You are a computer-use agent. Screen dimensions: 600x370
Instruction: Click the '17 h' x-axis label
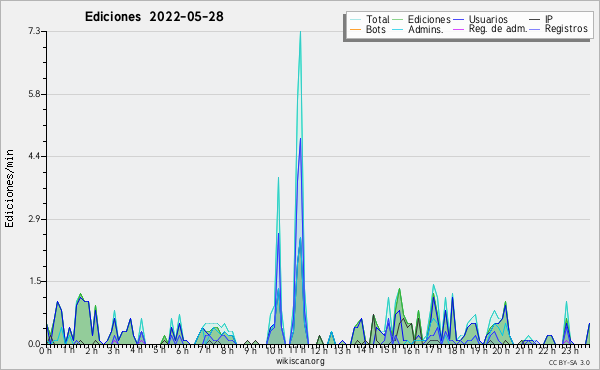tap(434, 350)
